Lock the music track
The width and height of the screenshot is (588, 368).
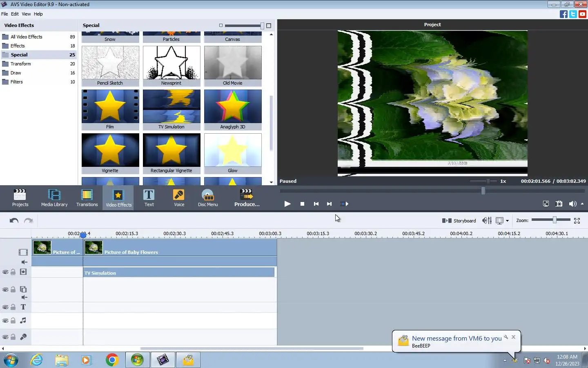[13, 321]
